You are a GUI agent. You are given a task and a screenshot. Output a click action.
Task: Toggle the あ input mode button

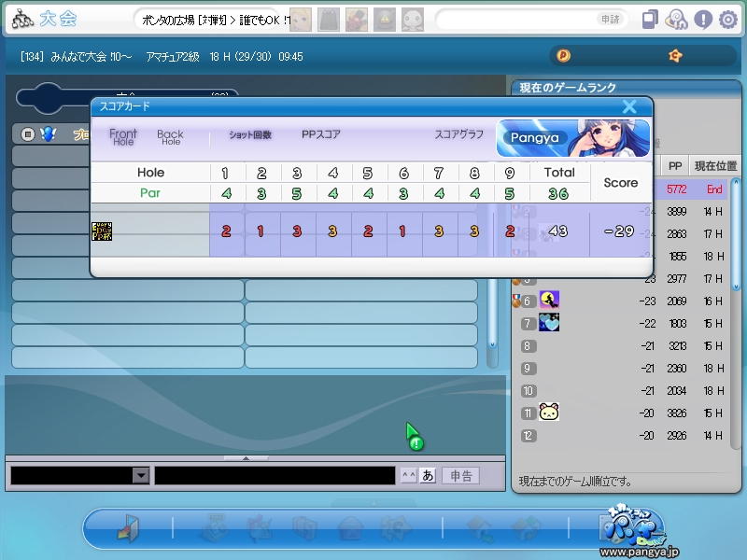coord(428,475)
